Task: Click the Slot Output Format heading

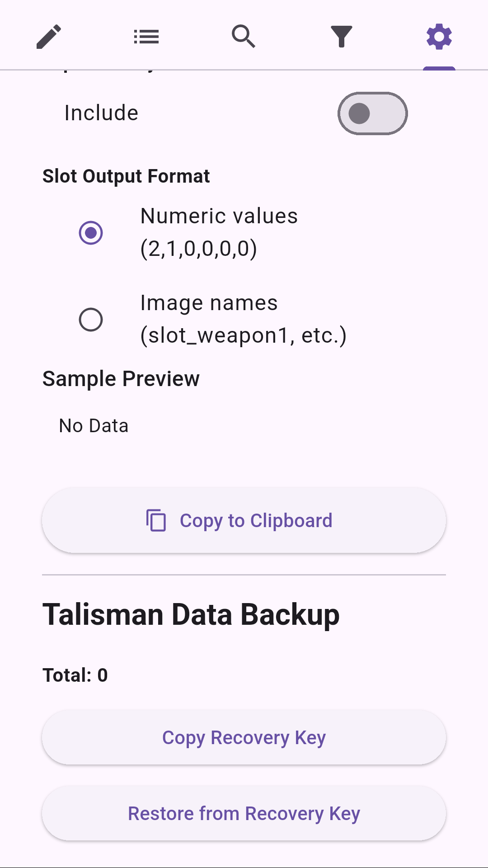Action: [x=127, y=176]
